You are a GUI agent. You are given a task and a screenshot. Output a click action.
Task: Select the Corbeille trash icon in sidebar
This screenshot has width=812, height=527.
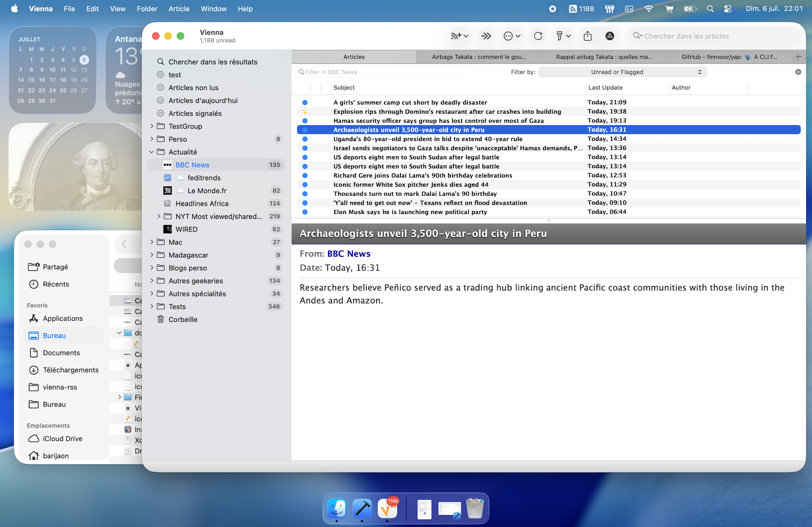click(160, 319)
